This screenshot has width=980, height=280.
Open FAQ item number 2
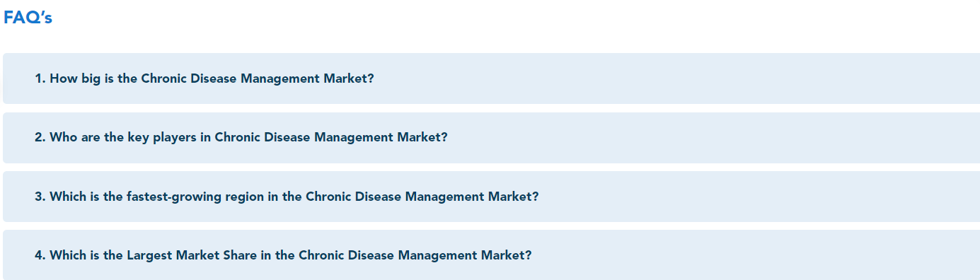click(491, 138)
